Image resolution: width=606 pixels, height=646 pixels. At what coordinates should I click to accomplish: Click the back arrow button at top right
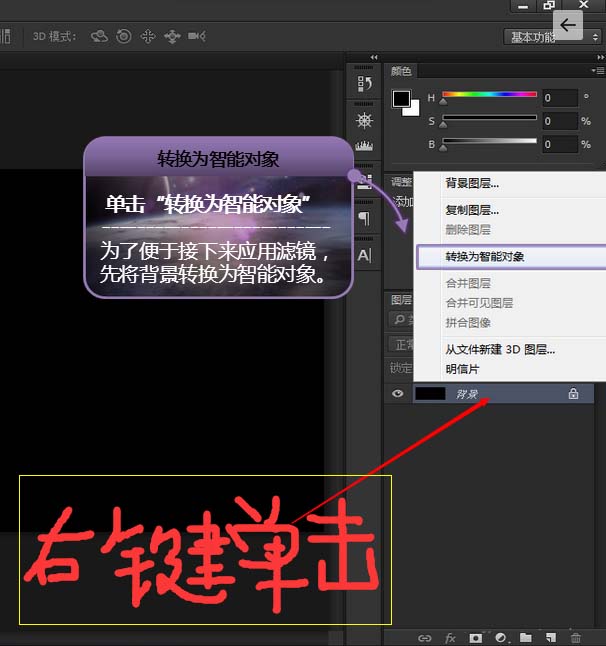coord(569,25)
